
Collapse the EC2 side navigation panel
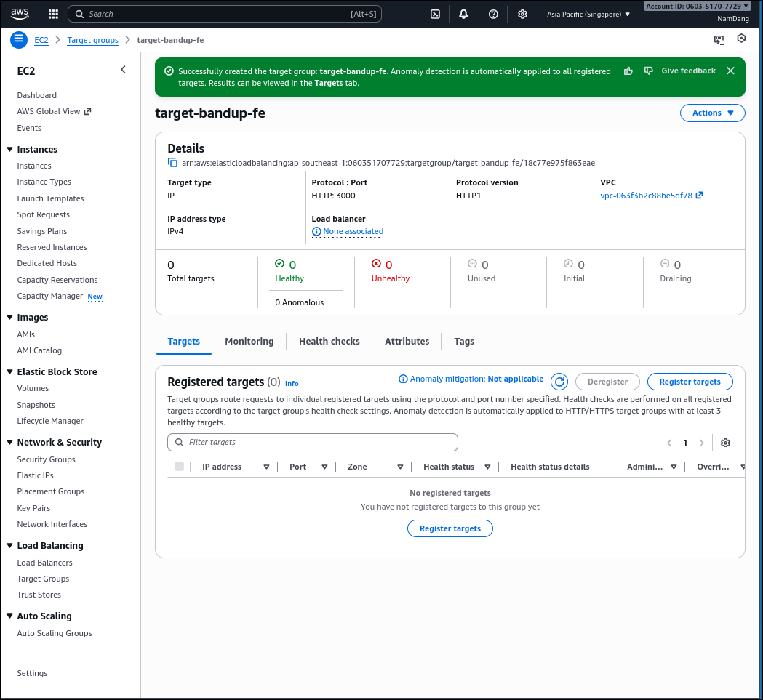tap(123, 70)
